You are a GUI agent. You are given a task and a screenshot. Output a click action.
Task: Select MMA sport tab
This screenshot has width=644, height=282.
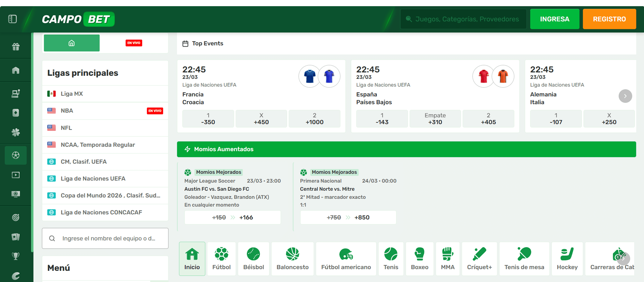click(x=448, y=259)
